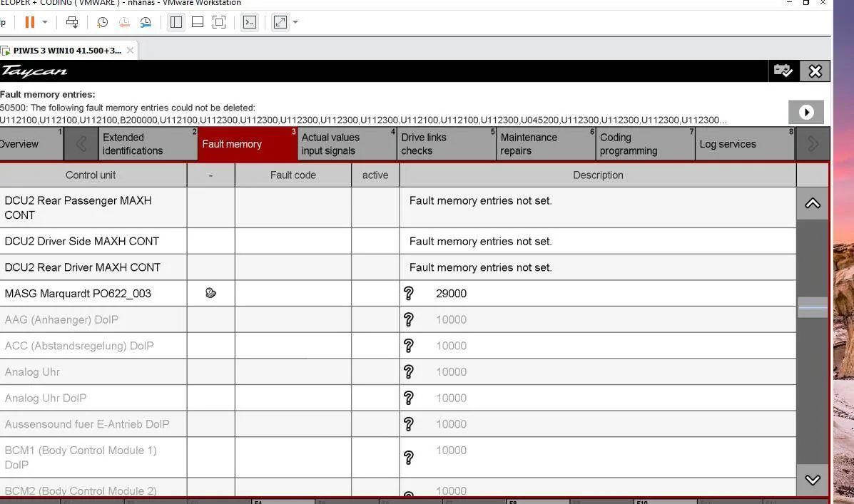Maximize the VMware Workstation window
Image resolution: width=854 pixels, height=504 pixels.
coord(806,3)
